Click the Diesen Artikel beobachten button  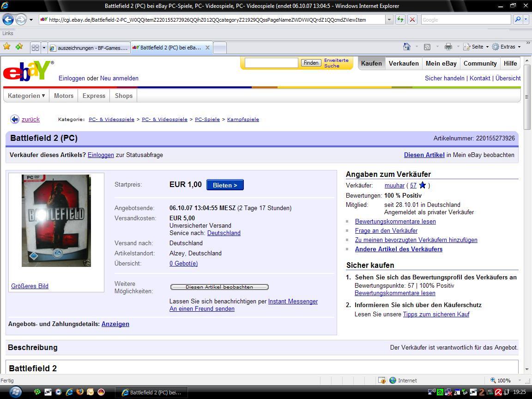pyautogui.click(x=219, y=287)
